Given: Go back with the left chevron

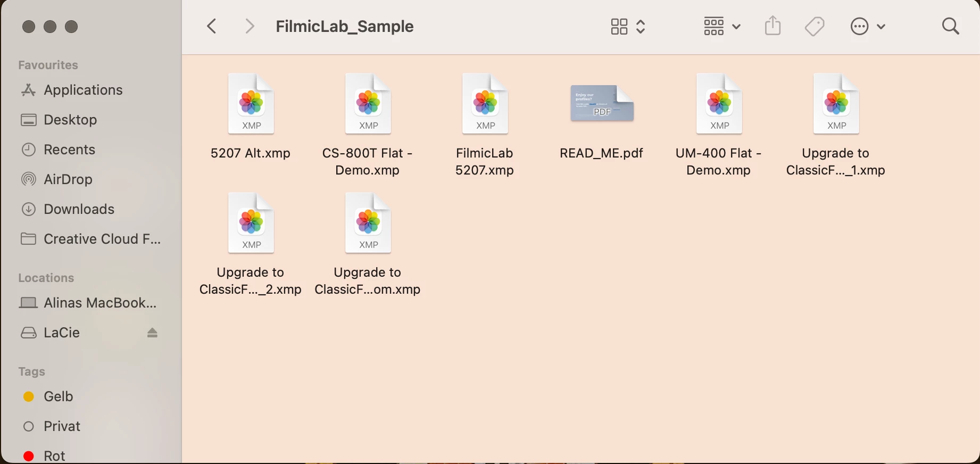Looking at the screenshot, I should (212, 26).
